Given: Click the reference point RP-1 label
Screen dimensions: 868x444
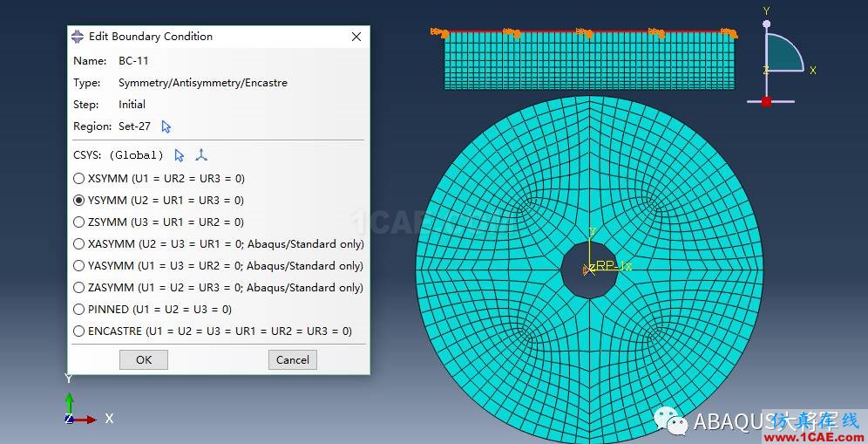Looking at the screenshot, I should pos(614,265).
